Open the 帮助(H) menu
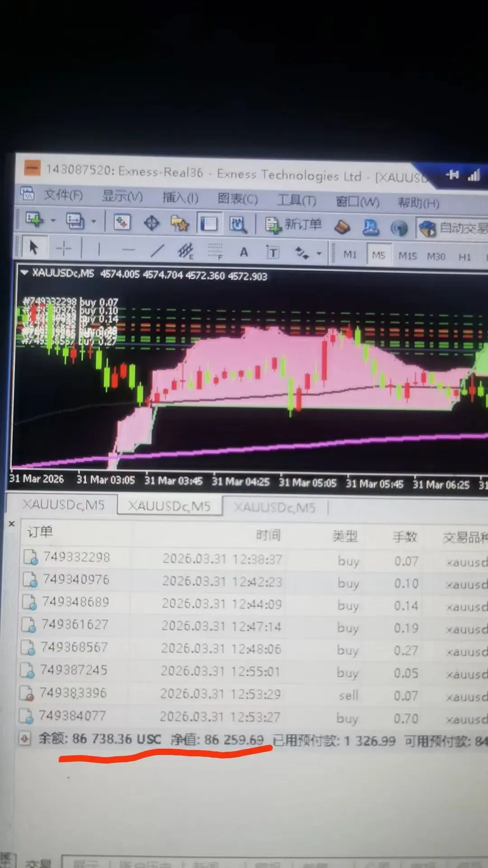Screen dimensions: 488x868 coord(418,203)
